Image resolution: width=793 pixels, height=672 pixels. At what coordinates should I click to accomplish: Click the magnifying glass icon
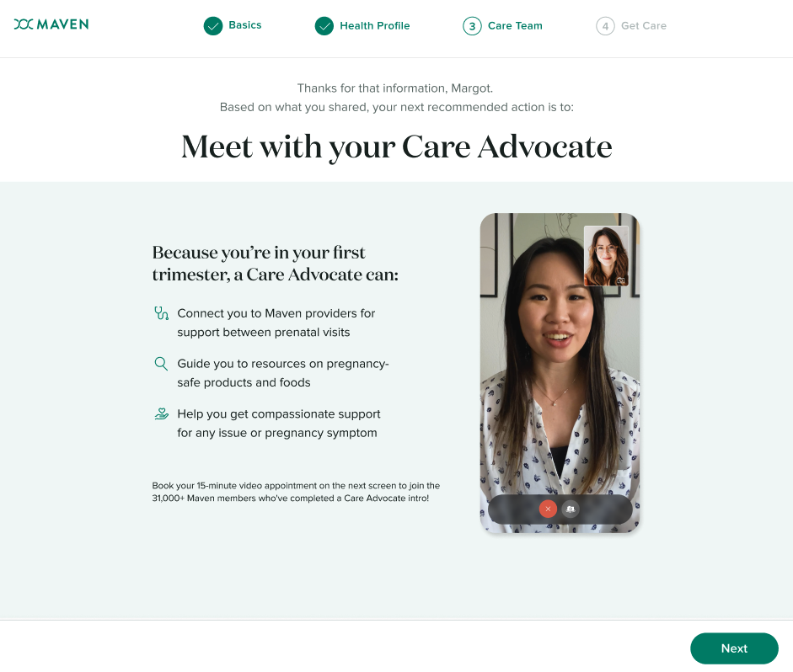161,364
